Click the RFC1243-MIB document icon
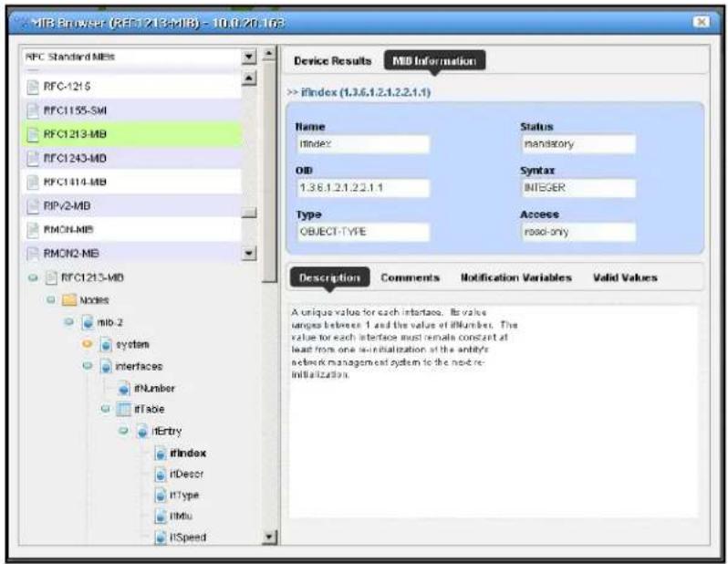728x564 pixels. tap(33, 159)
